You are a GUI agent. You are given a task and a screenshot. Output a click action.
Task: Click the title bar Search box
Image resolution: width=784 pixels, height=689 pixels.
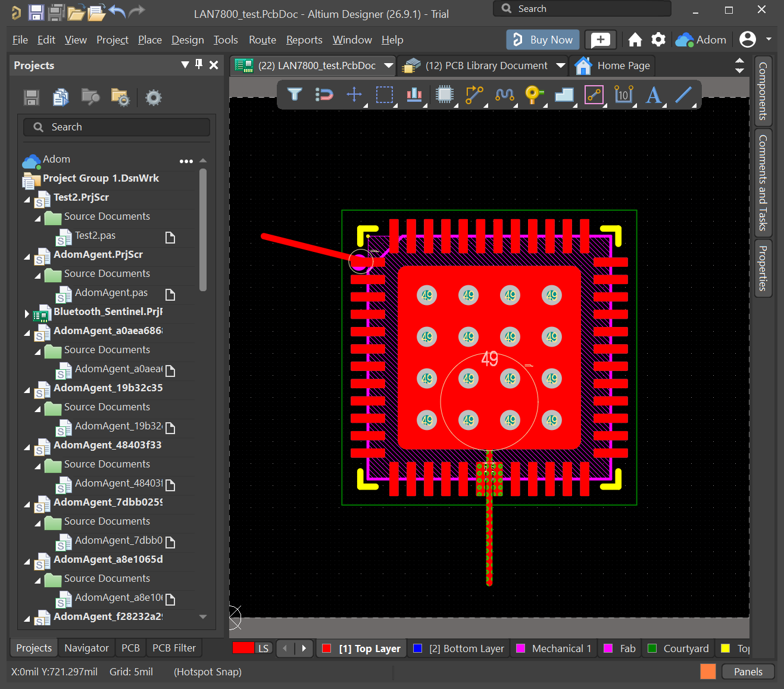tap(582, 8)
